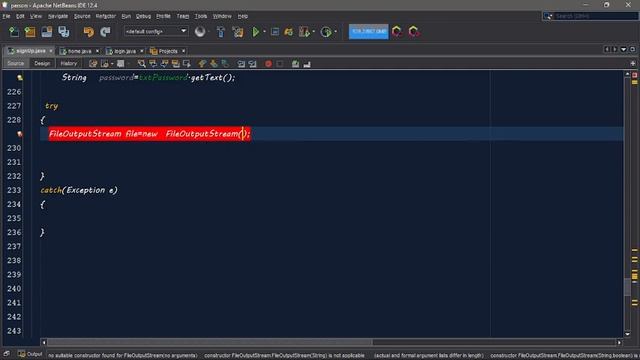Start macro recording with red circle icon
640x360 pixels.
pyautogui.click(x=268, y=64)
